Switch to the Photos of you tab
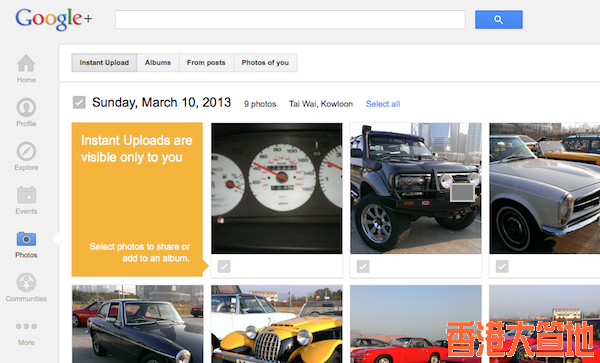Image resolution: width=600 pixels, height=363 pixels. (265, 63)
